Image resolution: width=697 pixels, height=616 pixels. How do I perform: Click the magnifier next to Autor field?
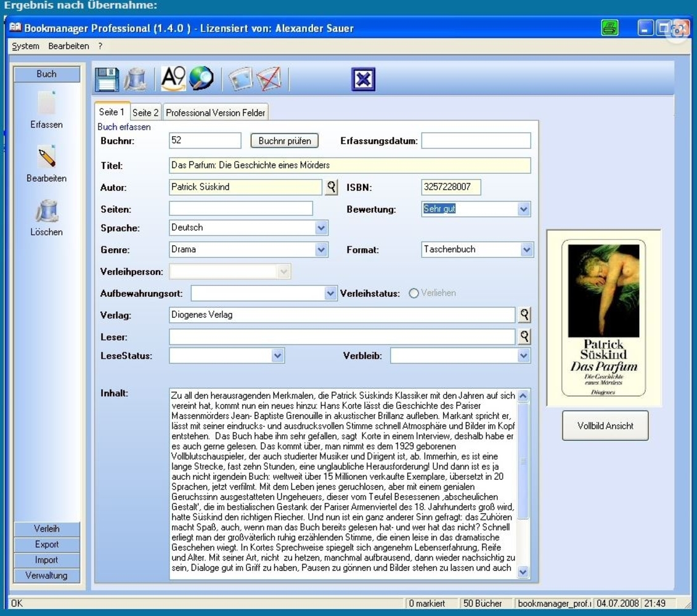332,187
